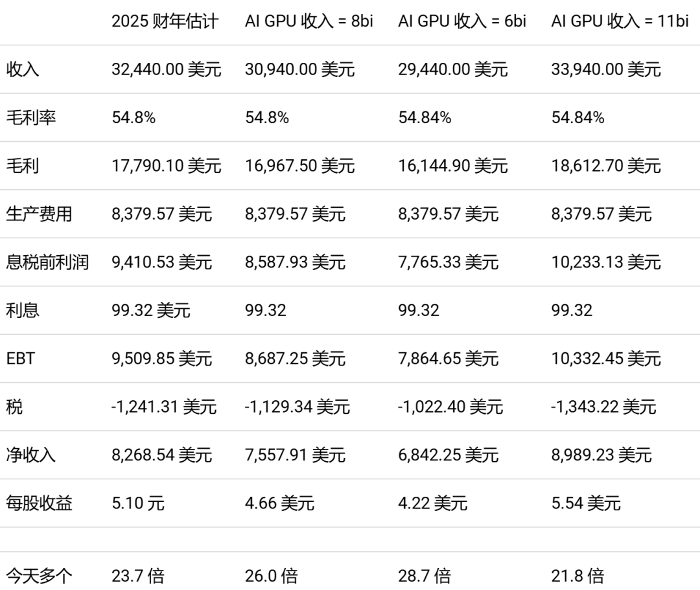Click the 4.66 美元 EPS cell

[x=279, y=503]
